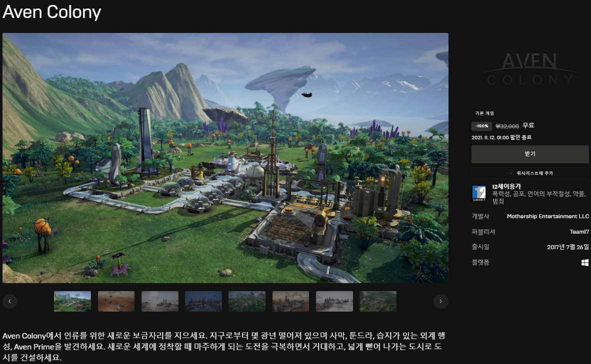Viewport: 591px width, 364px height.
Task: Click the 12세이용가 age rating badge icon
Action: [479, 193]
